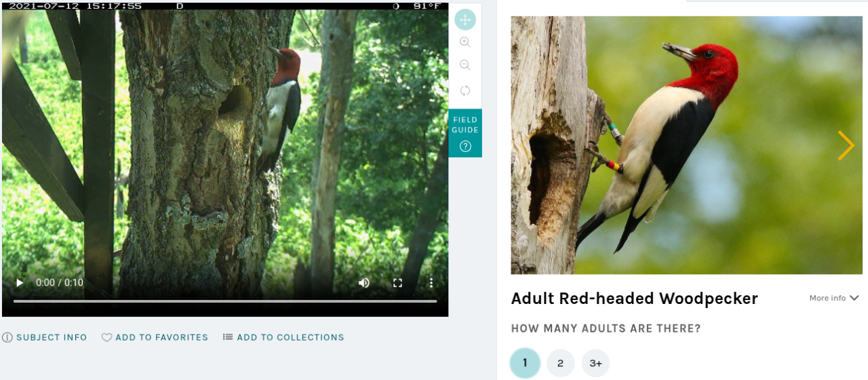Click the Adult Red-headed Woodpecker heading
Viewport: 868px width, 380px height.
pos(634,299)
